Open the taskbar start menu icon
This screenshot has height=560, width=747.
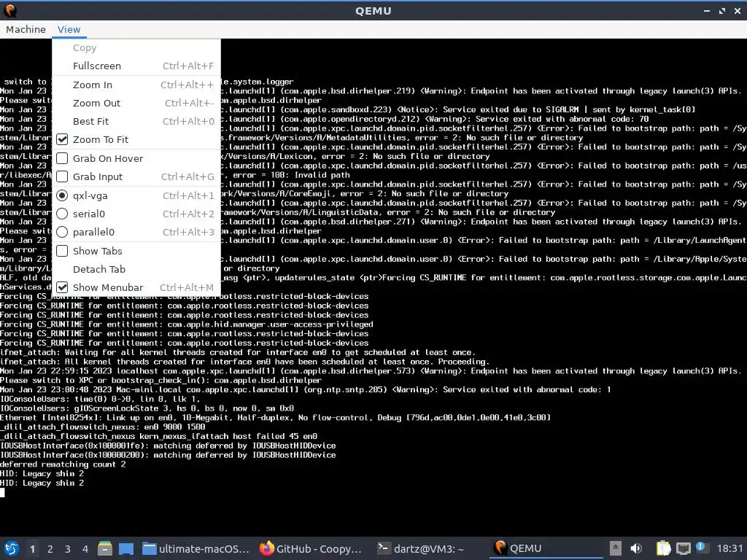coord(12,548)
